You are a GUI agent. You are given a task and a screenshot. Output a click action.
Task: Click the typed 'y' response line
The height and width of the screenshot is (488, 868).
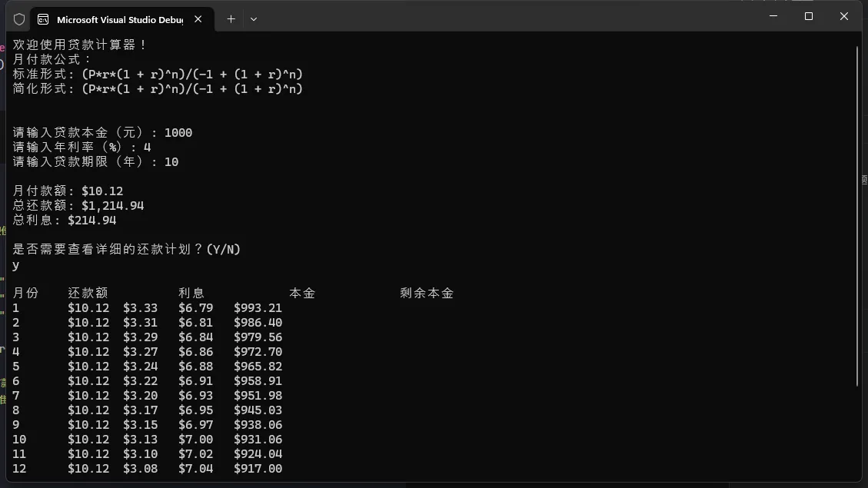click(16, 265)
